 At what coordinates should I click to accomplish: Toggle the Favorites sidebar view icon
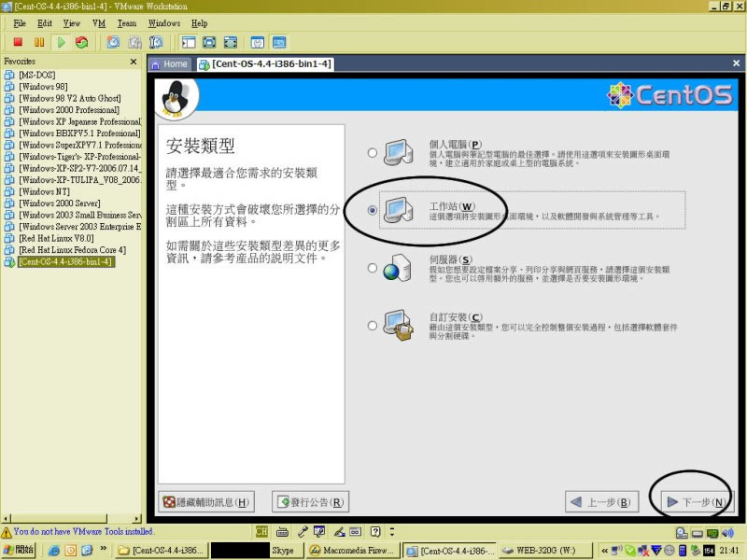pos(189,42)
